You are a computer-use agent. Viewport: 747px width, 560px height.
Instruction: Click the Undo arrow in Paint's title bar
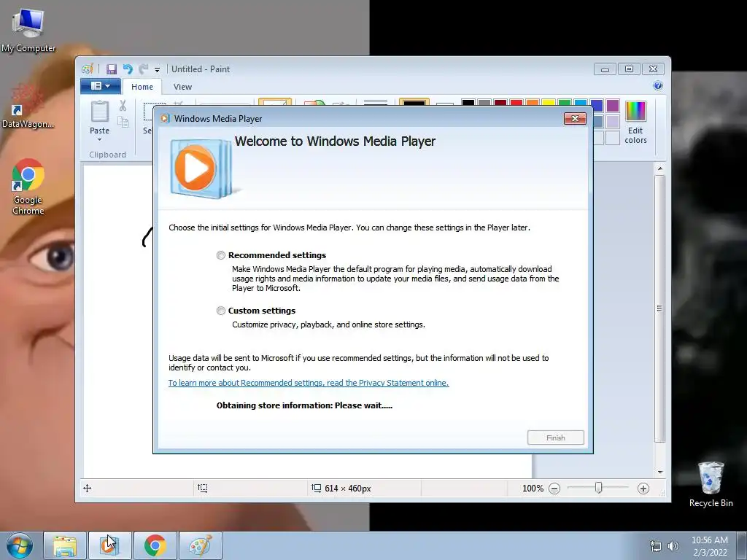128,69
